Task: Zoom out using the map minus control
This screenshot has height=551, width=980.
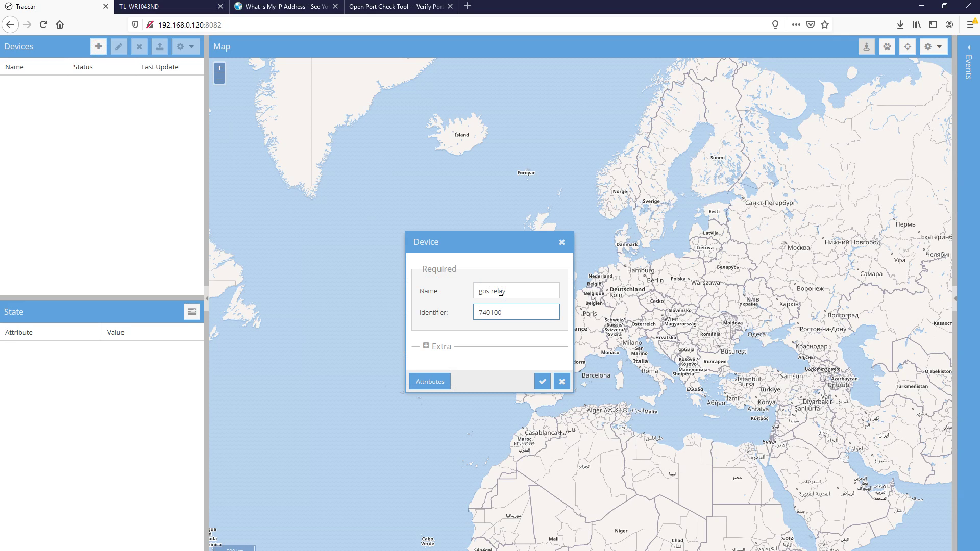Action: point(219,79)
